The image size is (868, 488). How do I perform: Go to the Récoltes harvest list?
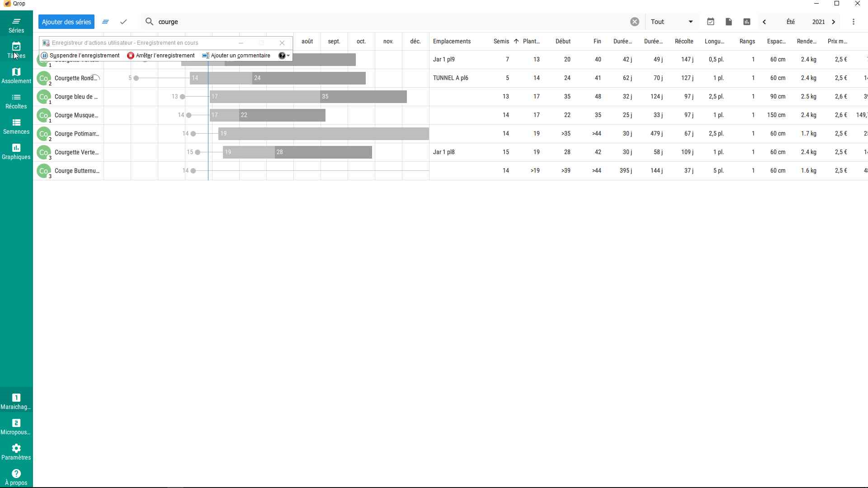pyautogui.click(x=16, y=101)
